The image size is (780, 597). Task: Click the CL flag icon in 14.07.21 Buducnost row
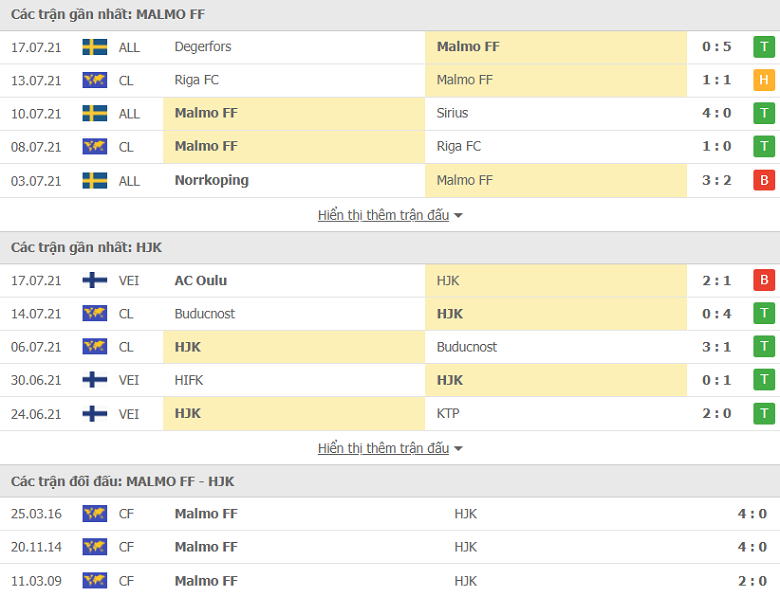pyautogui.click(x=95, y=314)
